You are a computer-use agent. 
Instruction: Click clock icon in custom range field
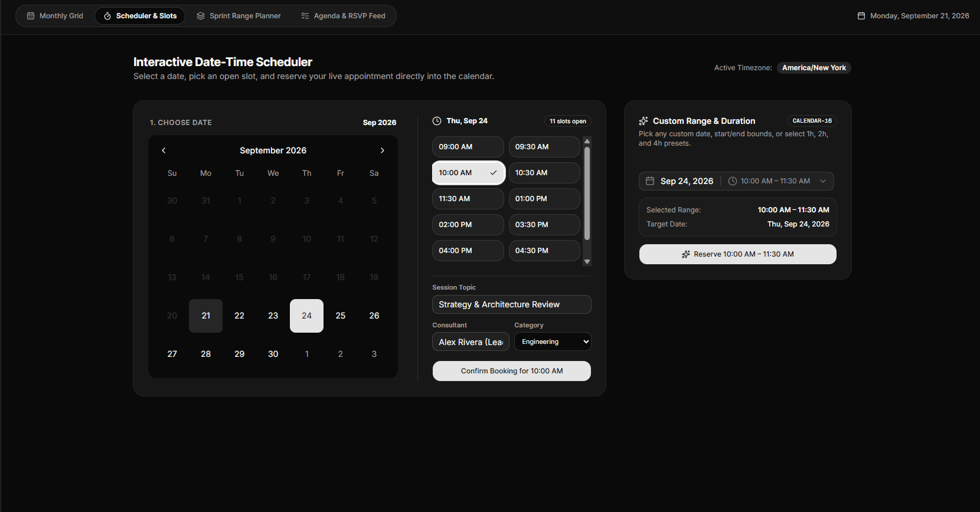[733, 181]
